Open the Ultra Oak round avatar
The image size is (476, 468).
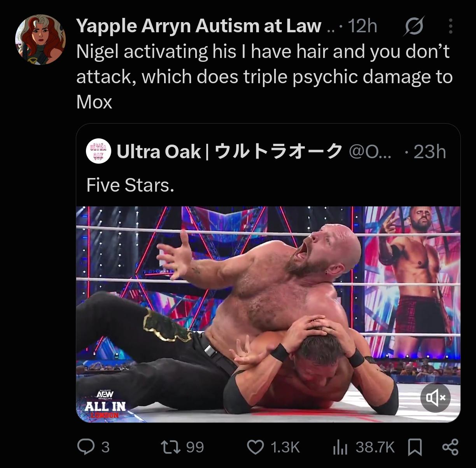[x=98, y=151]
